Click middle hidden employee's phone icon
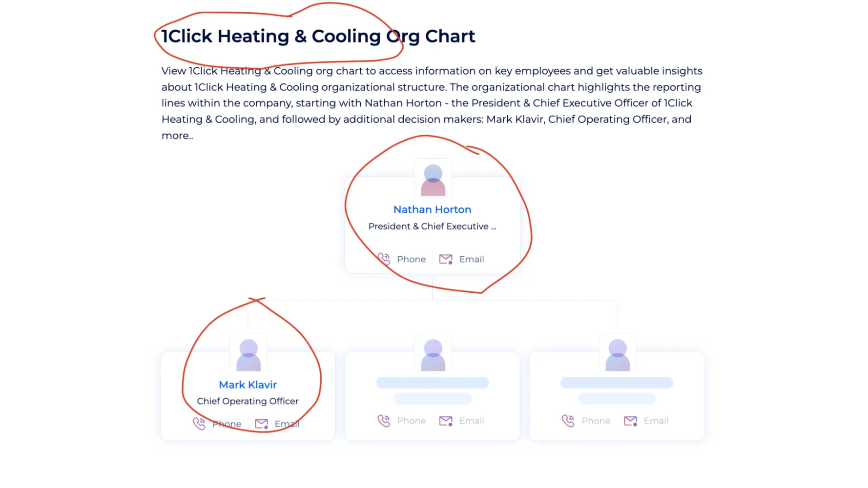This screenshot has width=868, height=488. click(x=384, y=421)
